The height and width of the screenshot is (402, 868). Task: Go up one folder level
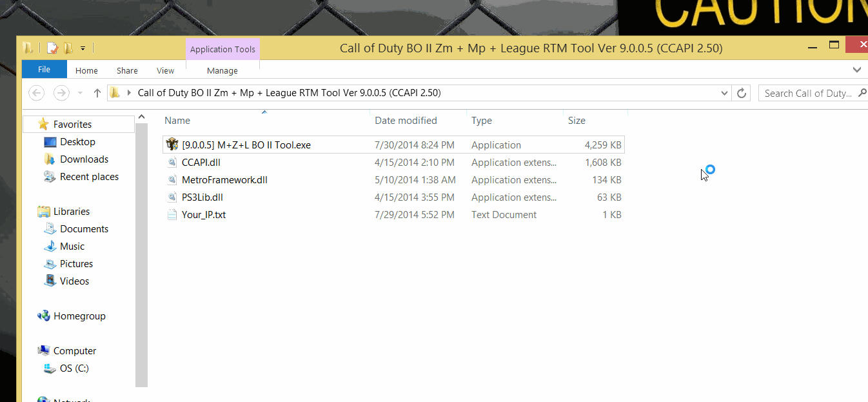pyautogui.click(x=97, y=93)
